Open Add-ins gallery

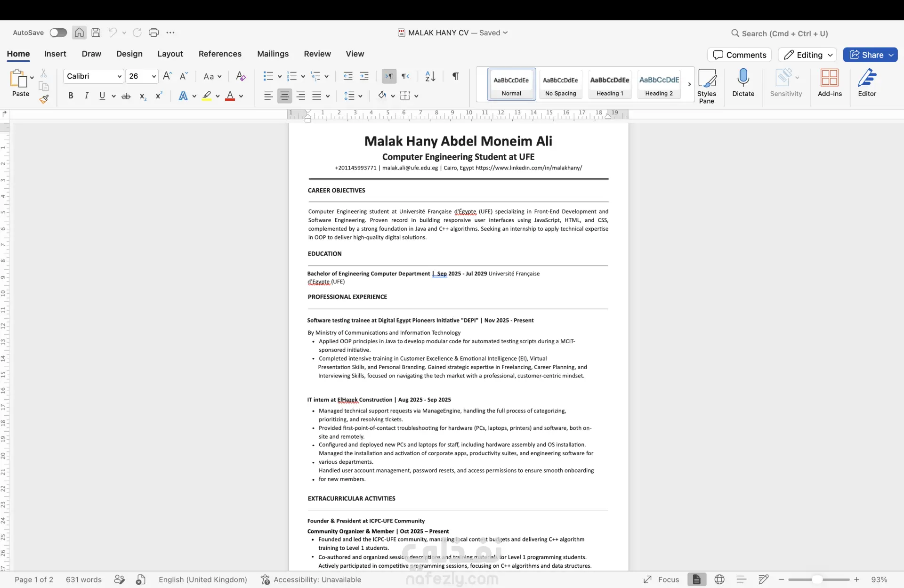point(830,83)
